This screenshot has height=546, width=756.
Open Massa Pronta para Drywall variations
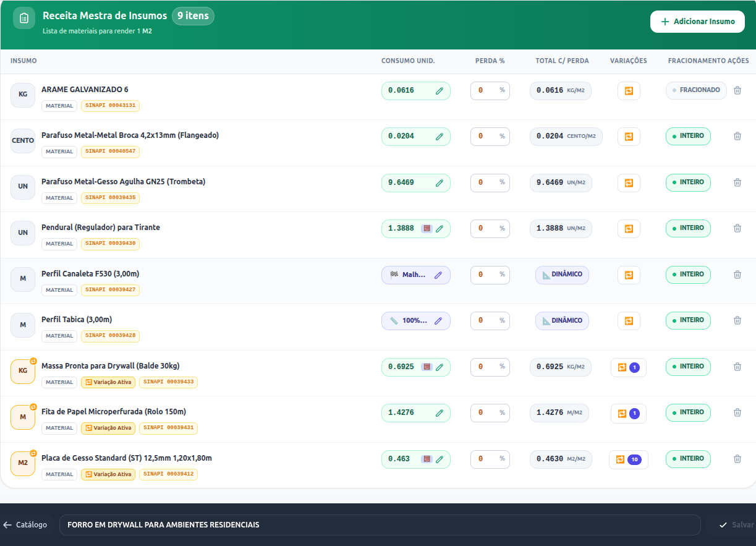(629, 367)
